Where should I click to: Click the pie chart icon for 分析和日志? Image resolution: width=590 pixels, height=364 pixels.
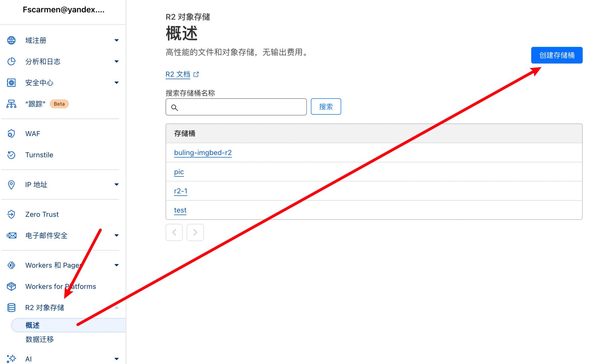[11, 61]
